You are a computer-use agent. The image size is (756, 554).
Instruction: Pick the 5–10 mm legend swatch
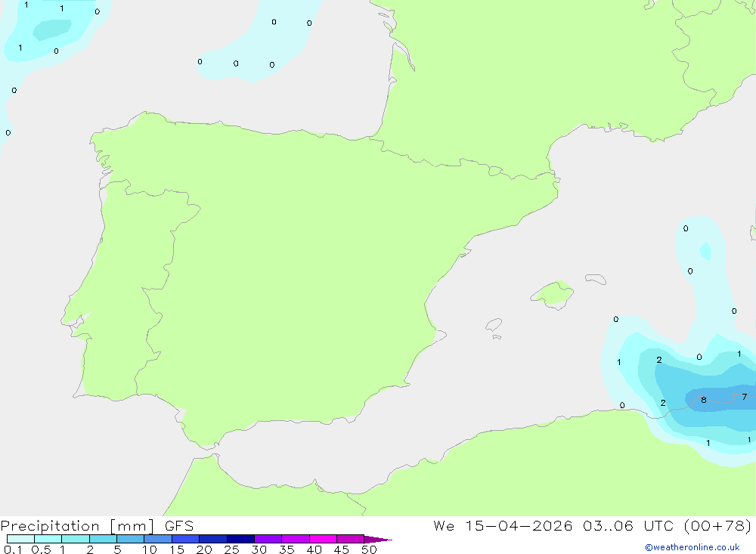[x=130, y=539]
